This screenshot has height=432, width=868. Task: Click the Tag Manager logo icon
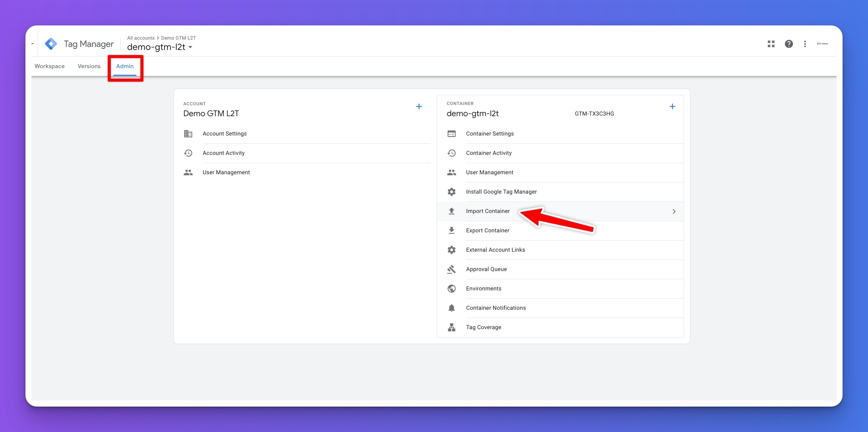click(x=51, y=44)
